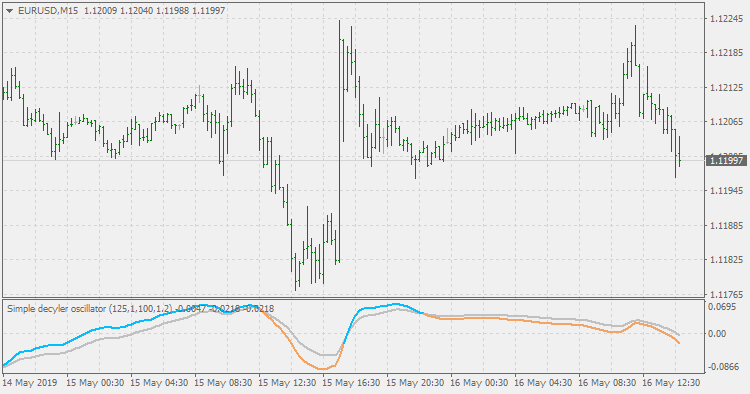Click the orange oscillator line at its trough

click(323, 369)
